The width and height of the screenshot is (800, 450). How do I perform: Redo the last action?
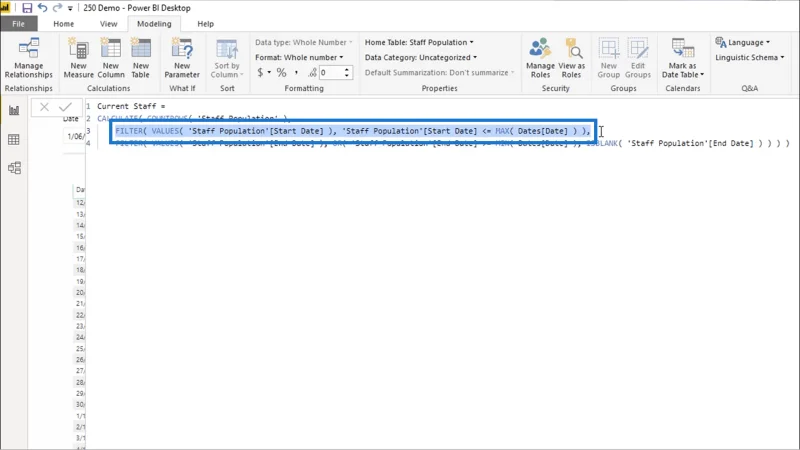[57, 8]
